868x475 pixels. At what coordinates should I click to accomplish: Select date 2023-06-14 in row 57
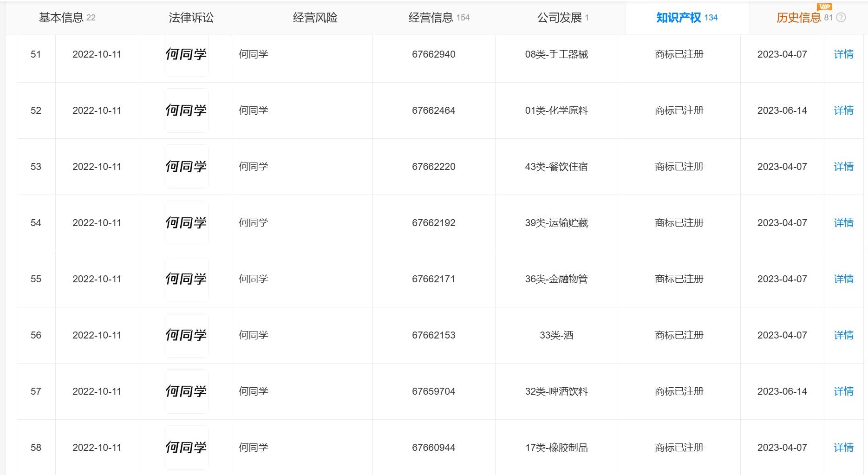pos(782,391)
